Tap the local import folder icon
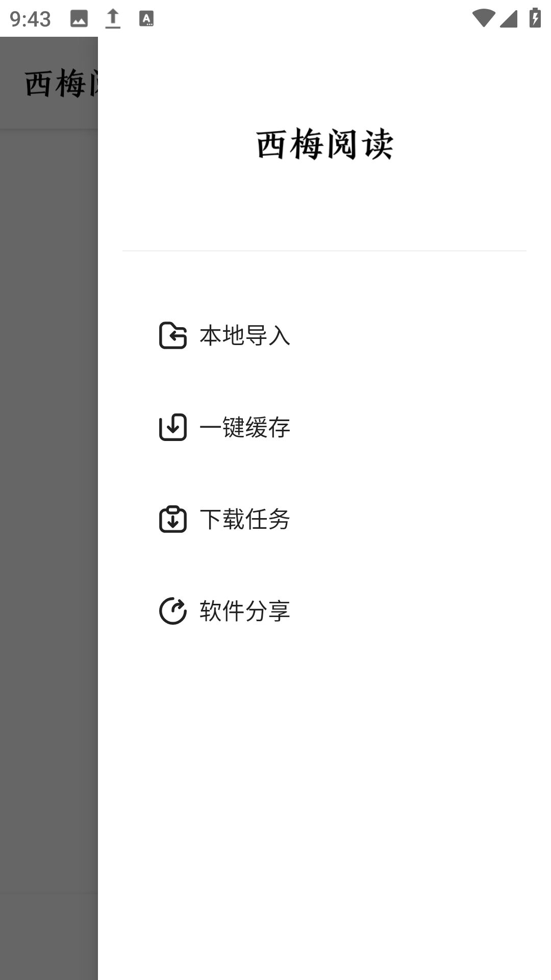The height and width of the screenshot is (980, 551). (173, 335)
